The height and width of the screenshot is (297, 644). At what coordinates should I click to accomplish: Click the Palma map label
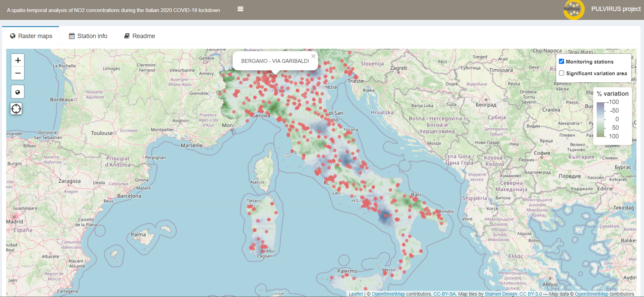[x=138, y=235]
